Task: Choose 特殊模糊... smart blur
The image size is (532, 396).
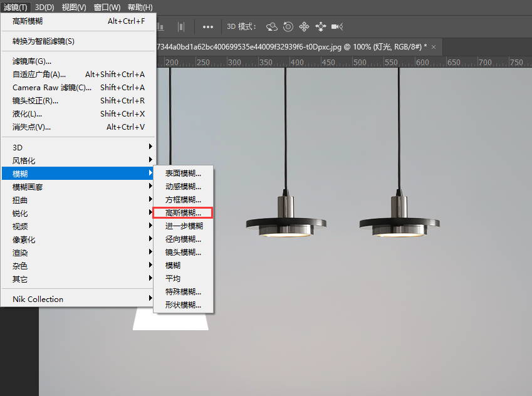Action: pos(183,292)
